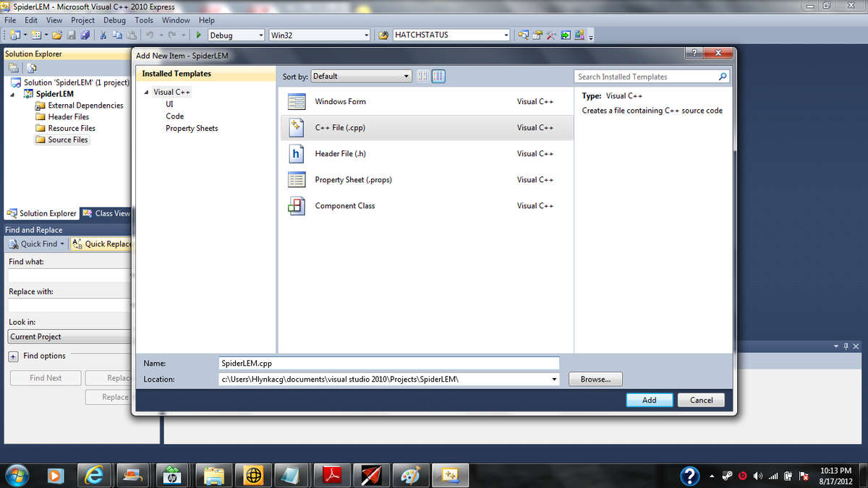
Task: Open the Edit menu
Action: pos(31,20)
